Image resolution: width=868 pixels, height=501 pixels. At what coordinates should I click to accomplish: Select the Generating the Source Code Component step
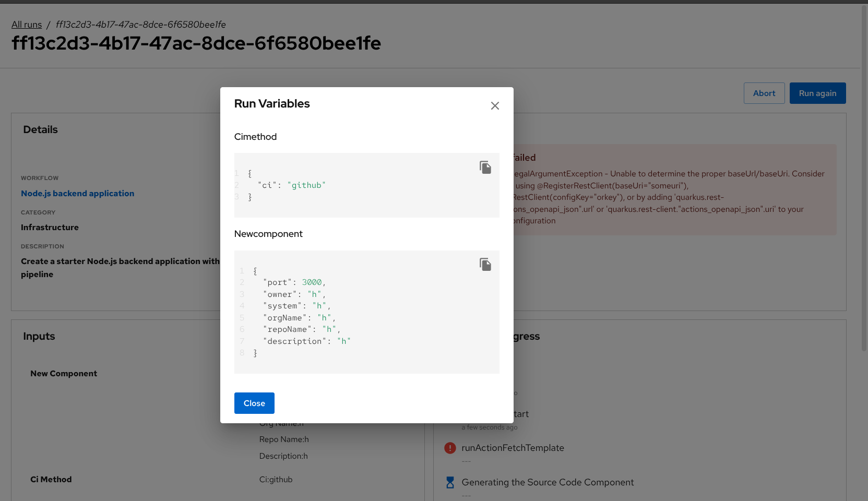[548, 482]
